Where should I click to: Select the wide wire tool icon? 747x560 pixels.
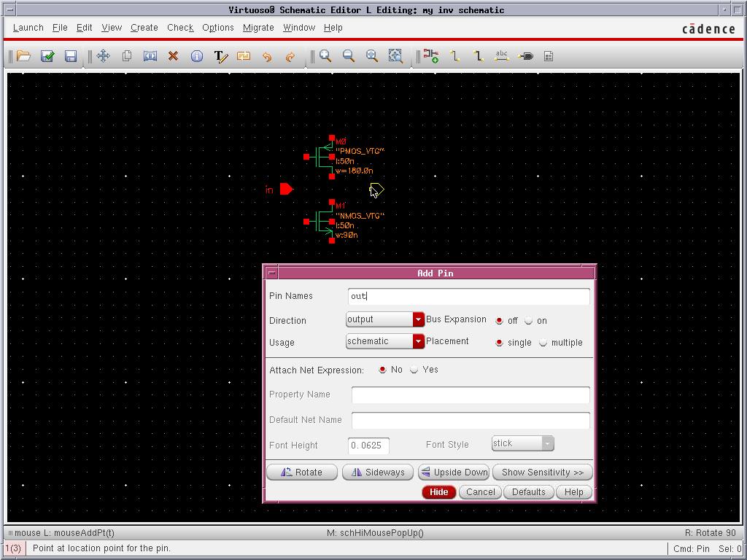pos(479,56)
